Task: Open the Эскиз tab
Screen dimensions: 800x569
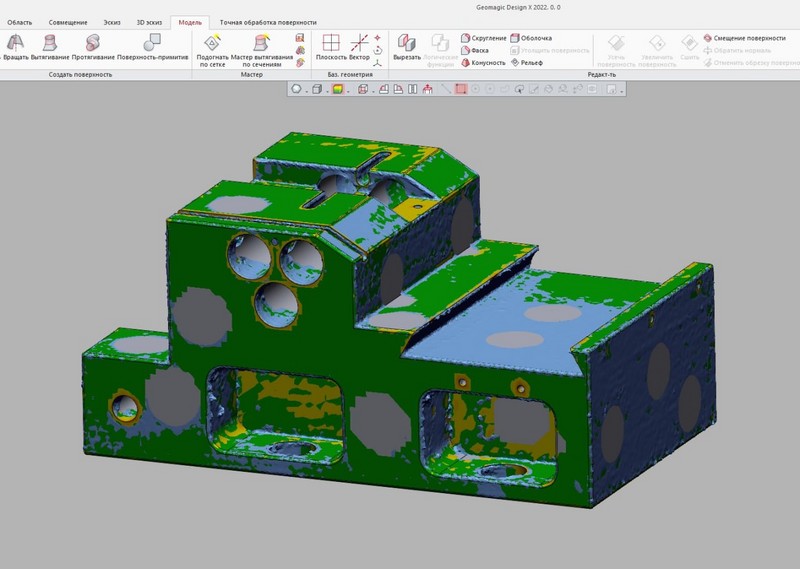Action: click(x=112, y=22)
